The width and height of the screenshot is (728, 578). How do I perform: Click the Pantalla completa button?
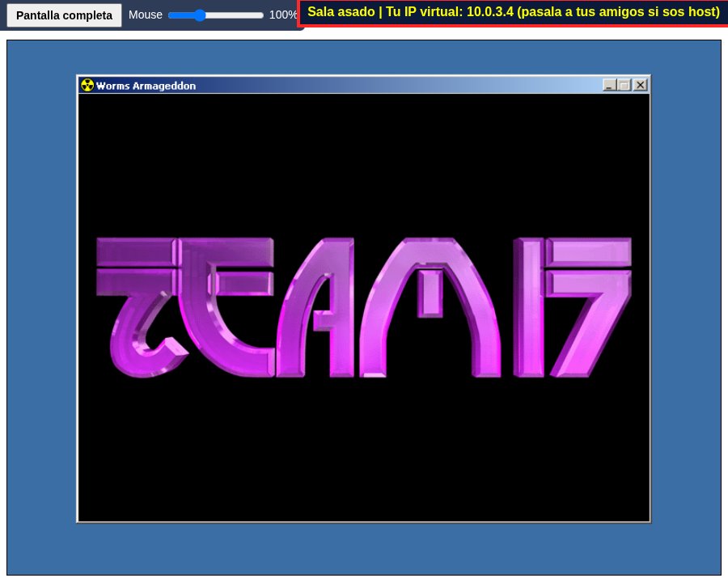(64, 15)
